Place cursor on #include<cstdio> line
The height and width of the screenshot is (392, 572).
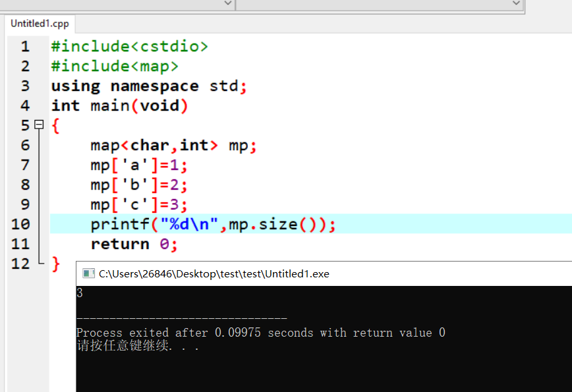[x=130, y=46]
